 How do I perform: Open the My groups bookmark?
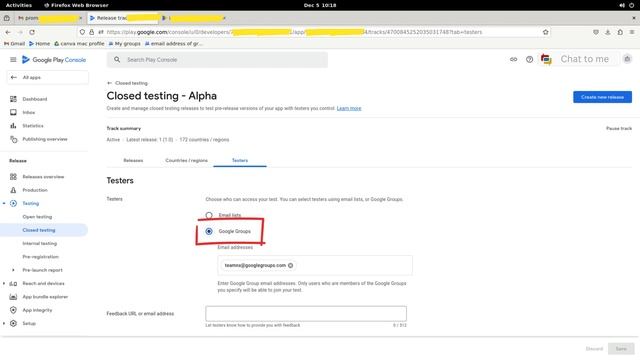pyautogui.click(x=124, y=44)
